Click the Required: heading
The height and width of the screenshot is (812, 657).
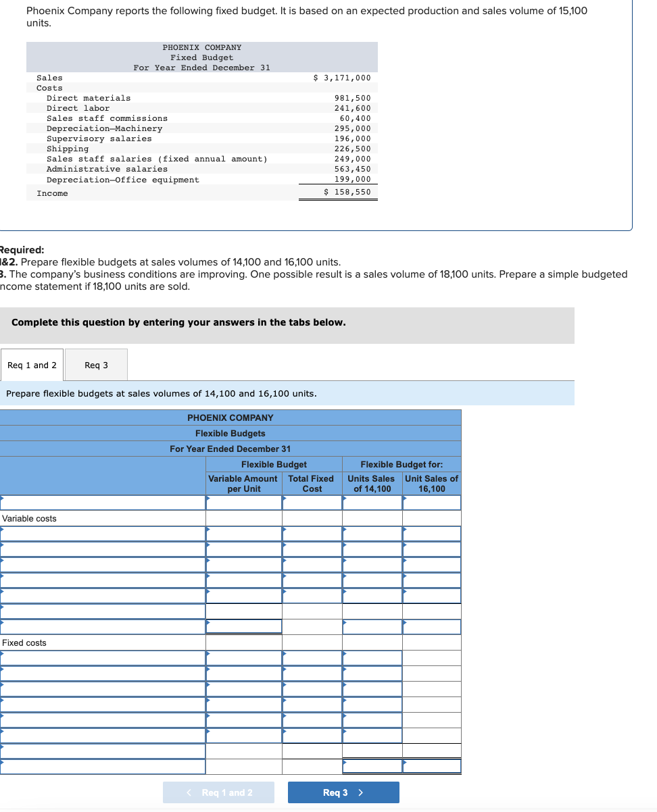pyautogui.click(x=22, y=250)
